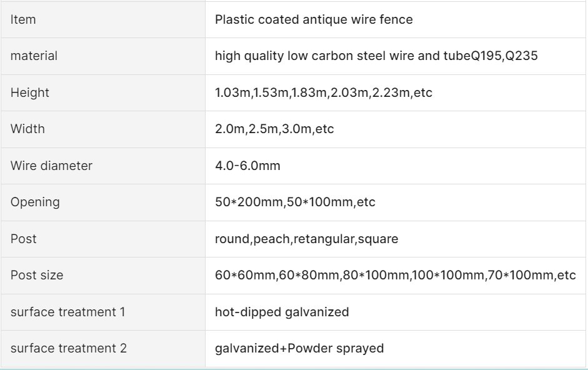The height and width of the screenshot is (370, 588).
Task: Click the low carbon steel wire value
Action: coord(376,56)
